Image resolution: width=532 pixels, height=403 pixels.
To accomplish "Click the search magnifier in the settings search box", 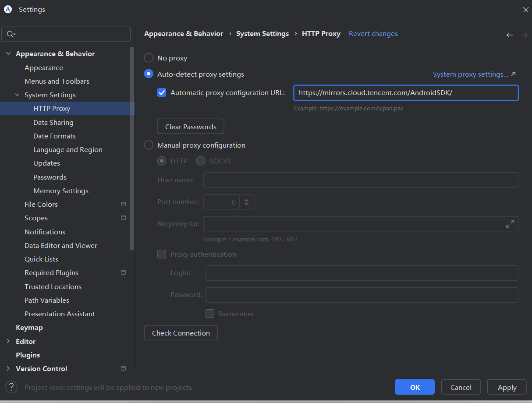I will pos(9,34).
